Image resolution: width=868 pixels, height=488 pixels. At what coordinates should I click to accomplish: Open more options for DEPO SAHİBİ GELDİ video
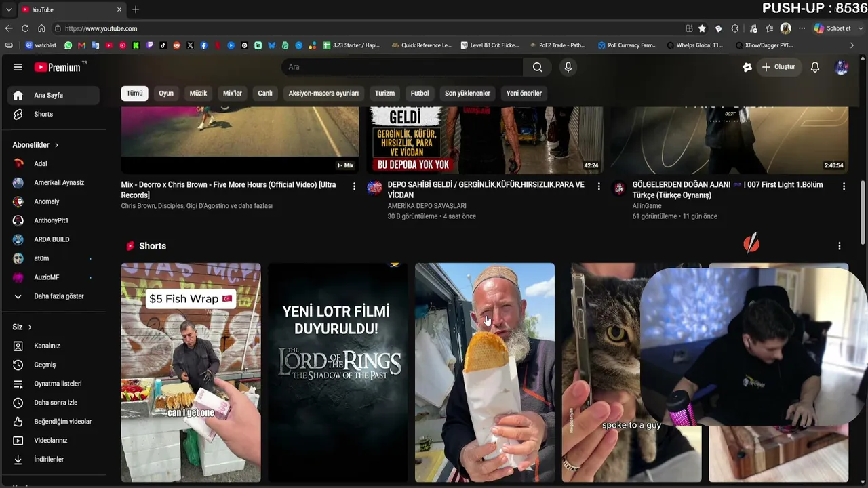[598, 186]
